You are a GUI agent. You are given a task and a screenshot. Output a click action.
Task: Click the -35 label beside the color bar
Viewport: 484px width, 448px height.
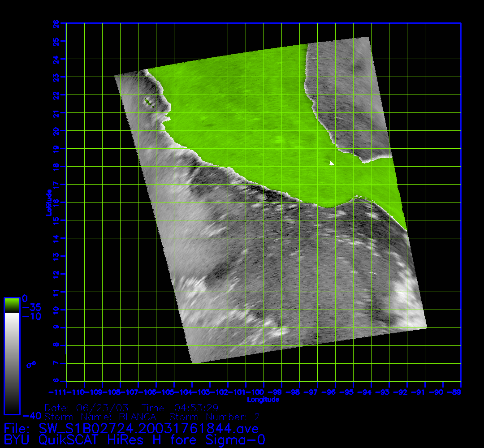(31, 308)
